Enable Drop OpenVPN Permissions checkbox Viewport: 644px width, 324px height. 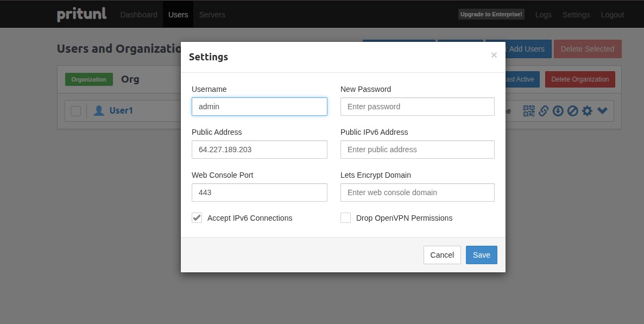pyautogui.click(x=345, y=218)
